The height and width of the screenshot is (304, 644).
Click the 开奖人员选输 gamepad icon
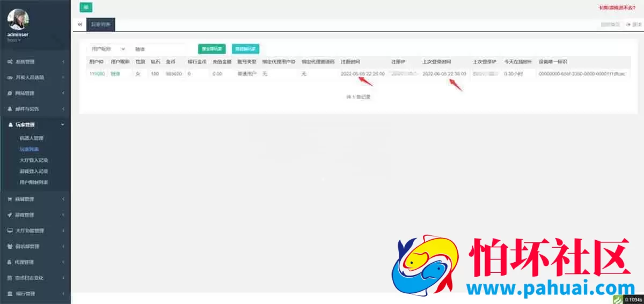pyautogui.click(x=10, y=77)
